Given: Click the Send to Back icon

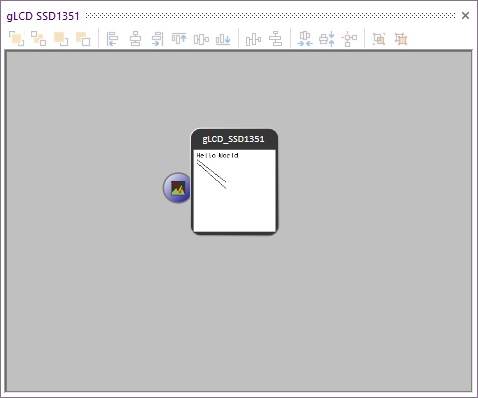Looking at the screenshot, I should pos(39,39).
